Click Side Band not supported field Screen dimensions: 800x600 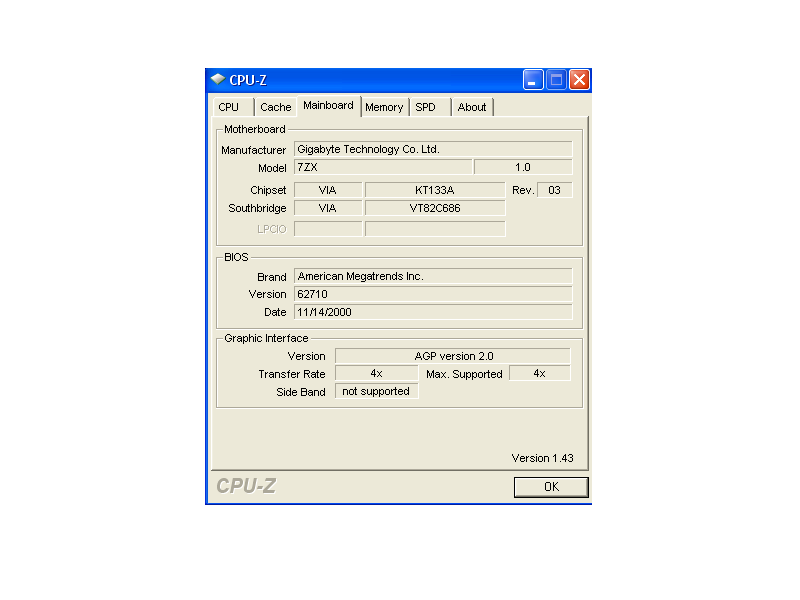point(377,391)
